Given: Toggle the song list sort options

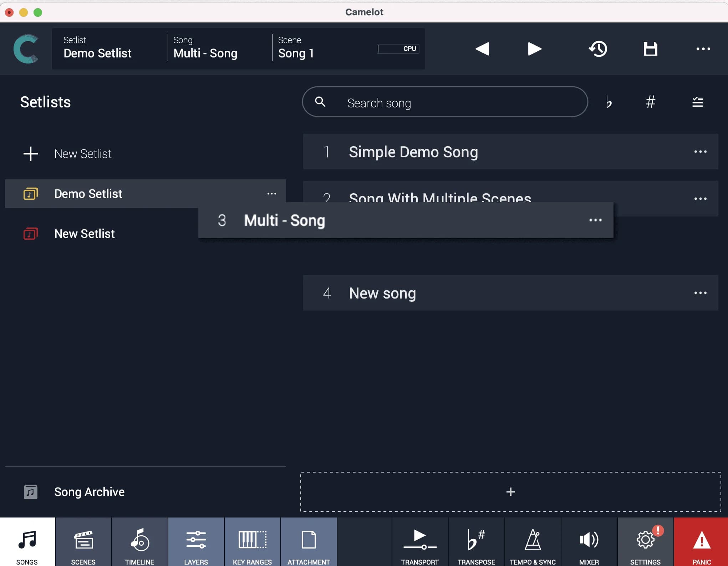Looking at the screenshot, I should click(697, 102).
